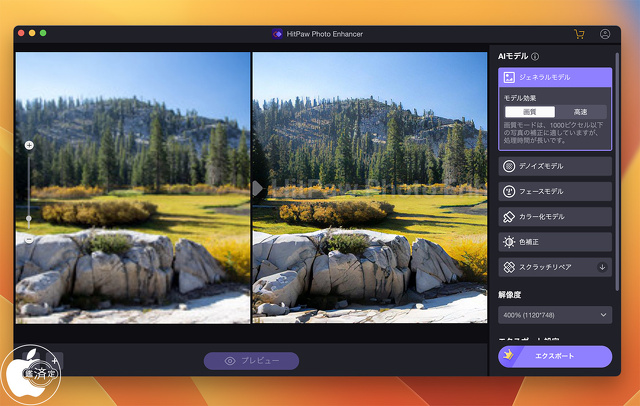Open the shopping cart icon
Viewport: 640px width, 406px height.
coord(579,34)
